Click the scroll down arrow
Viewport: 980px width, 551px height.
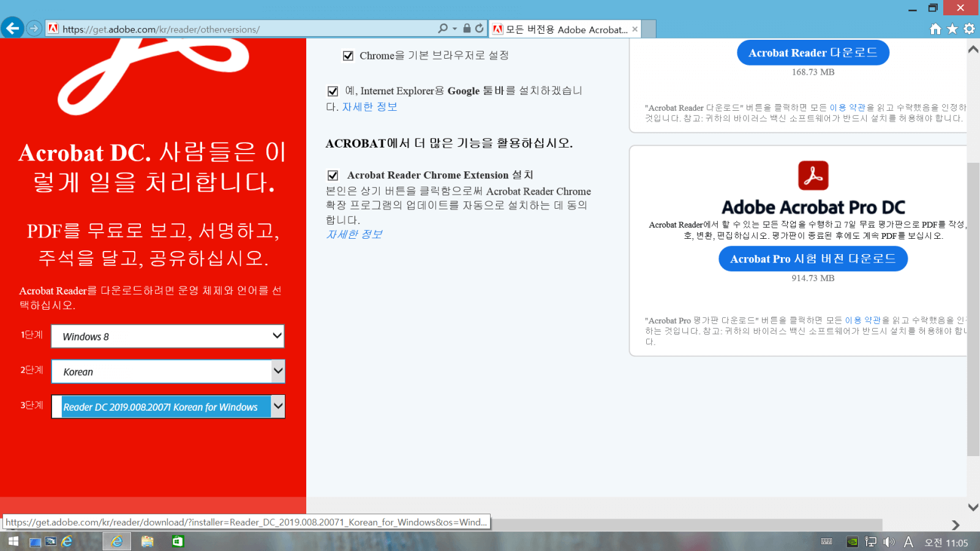(x=973, y=507)
